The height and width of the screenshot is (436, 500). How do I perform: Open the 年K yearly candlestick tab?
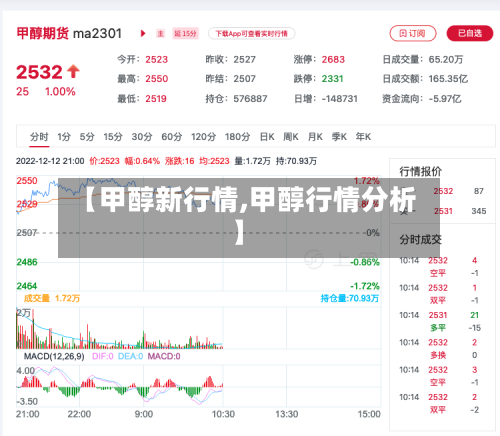point(363,137)
